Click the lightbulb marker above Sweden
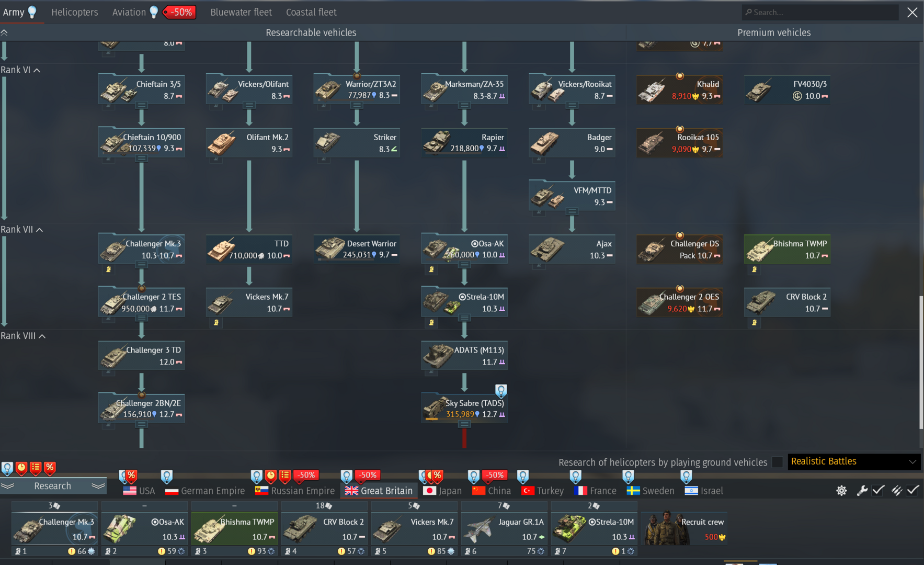Image resolution: width=924 pixels, height=565 pixels. click(628, 476)
